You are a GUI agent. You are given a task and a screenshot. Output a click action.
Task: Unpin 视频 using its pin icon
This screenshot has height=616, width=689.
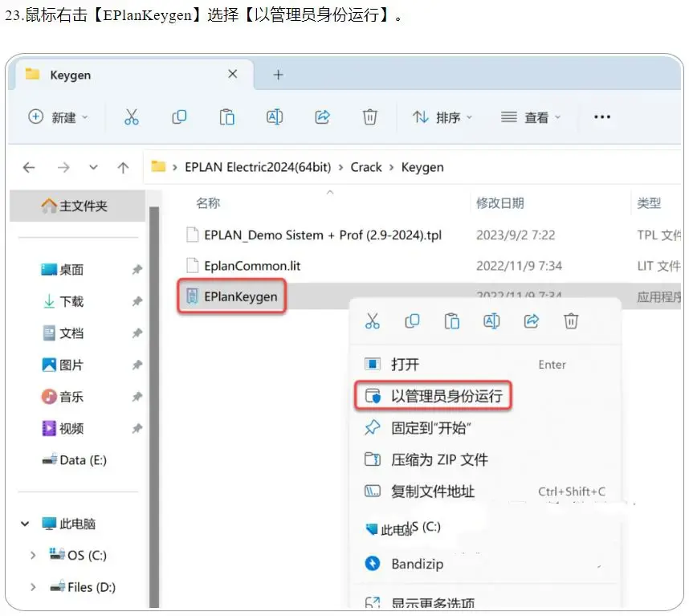[x=137, y=428]
